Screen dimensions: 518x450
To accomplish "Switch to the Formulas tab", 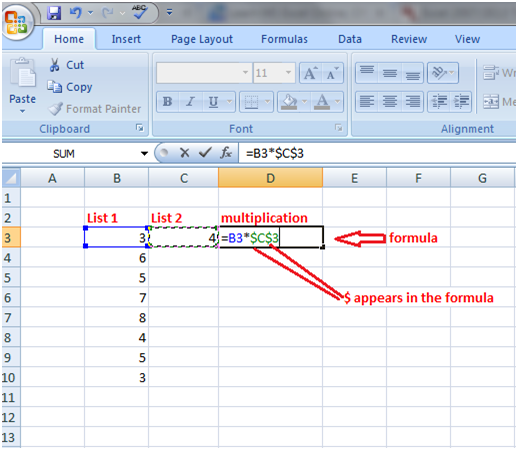I will coord(284,39).
